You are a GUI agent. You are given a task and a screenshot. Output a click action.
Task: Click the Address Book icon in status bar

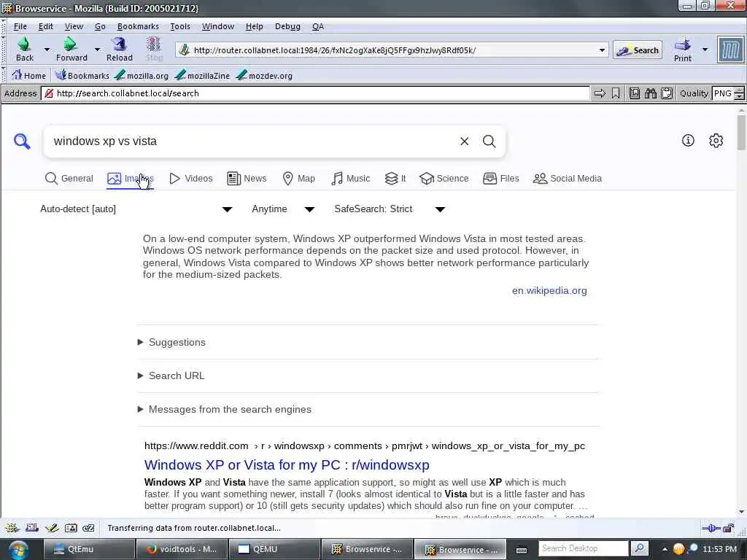point(71,528)
